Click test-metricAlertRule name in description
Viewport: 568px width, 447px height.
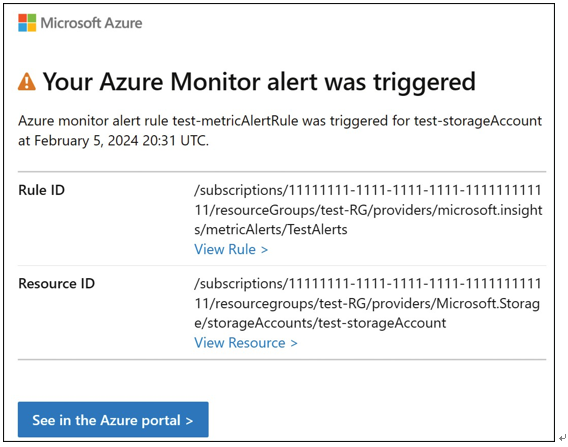(x=235, y=121)
